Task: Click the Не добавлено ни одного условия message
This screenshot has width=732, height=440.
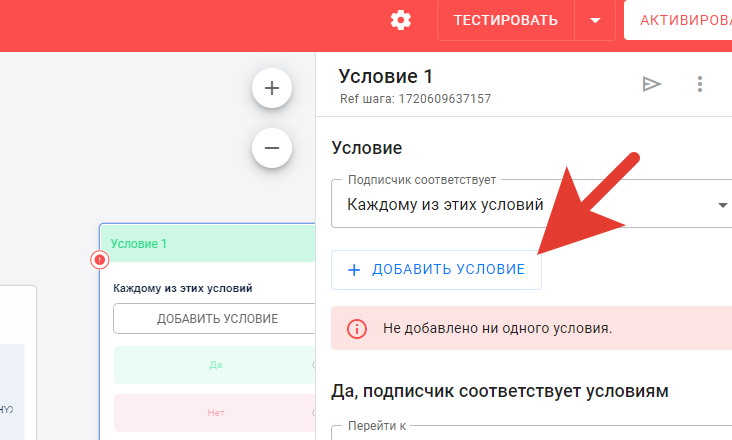Action: (497, 328)
